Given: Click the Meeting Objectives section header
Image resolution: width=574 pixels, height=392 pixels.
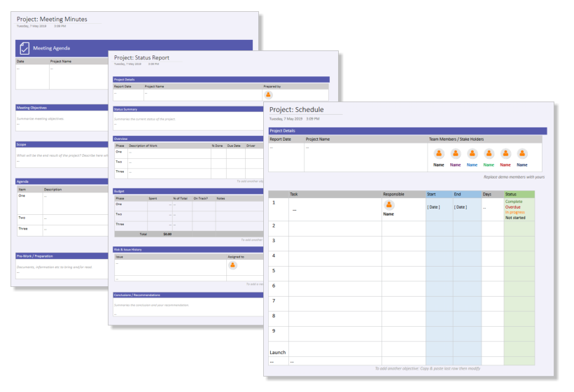Looking at the screenshot, I should tap(62, 108).
